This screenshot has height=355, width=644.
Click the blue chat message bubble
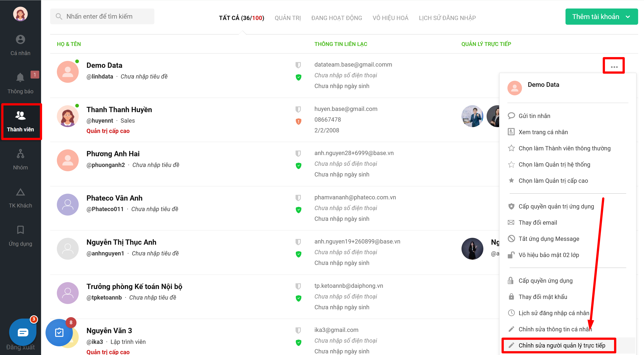pyautogui.click(x=23, y=332)
